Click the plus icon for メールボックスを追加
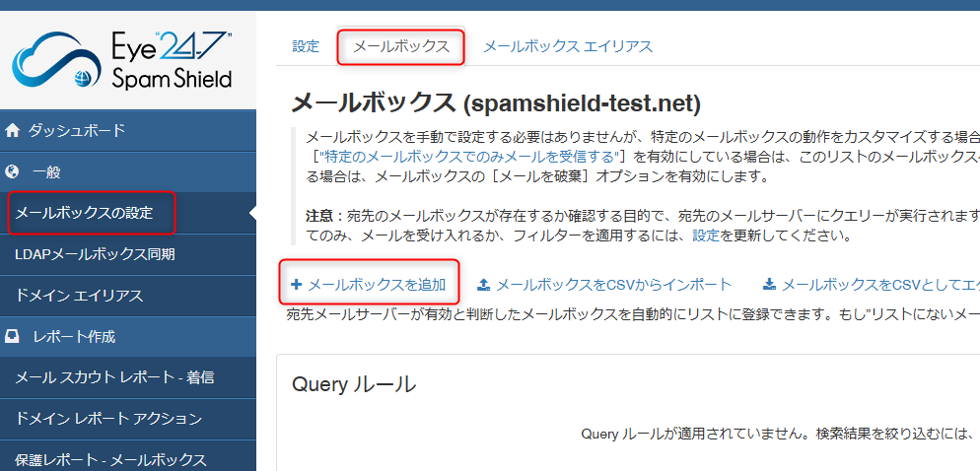Viewport: 980px width, 471px height. point(296,285)
